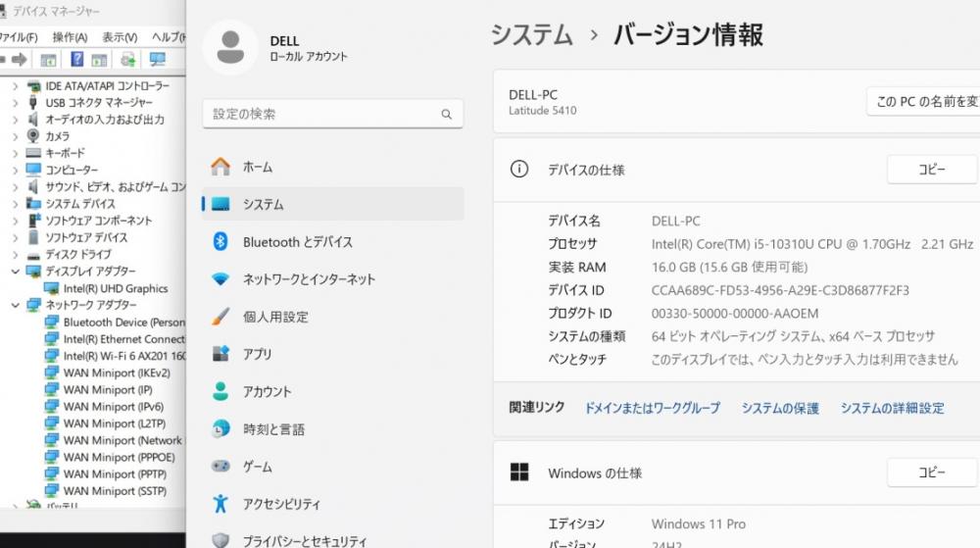The height and width of the screenshot is (548, 980).
Task: Open システムの詳細設定 link
Action: [x=892, y=408]
